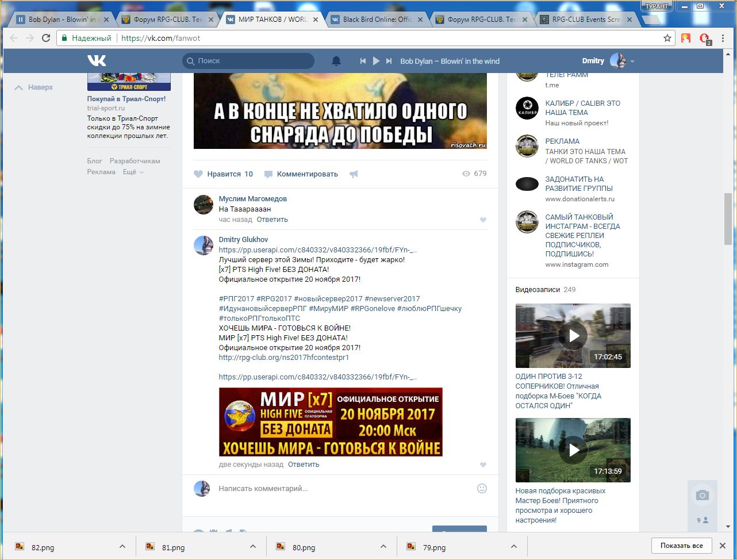The height and width of the screenshot is (560, 737).
Task: Open options arrow for 82.png download
Action: [122, 547]
